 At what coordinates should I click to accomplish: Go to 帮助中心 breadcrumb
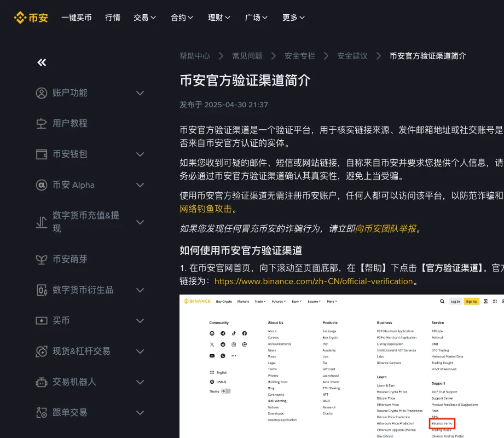pos(195,56)
